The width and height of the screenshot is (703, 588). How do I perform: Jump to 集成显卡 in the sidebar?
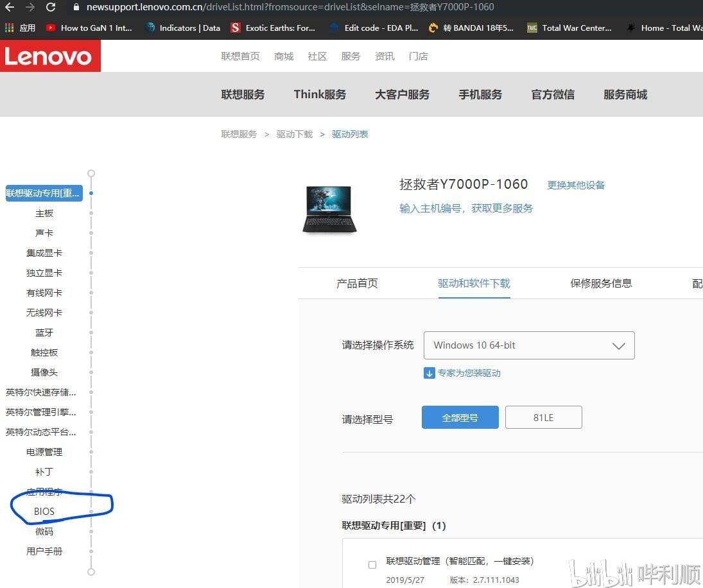[44, 253]
